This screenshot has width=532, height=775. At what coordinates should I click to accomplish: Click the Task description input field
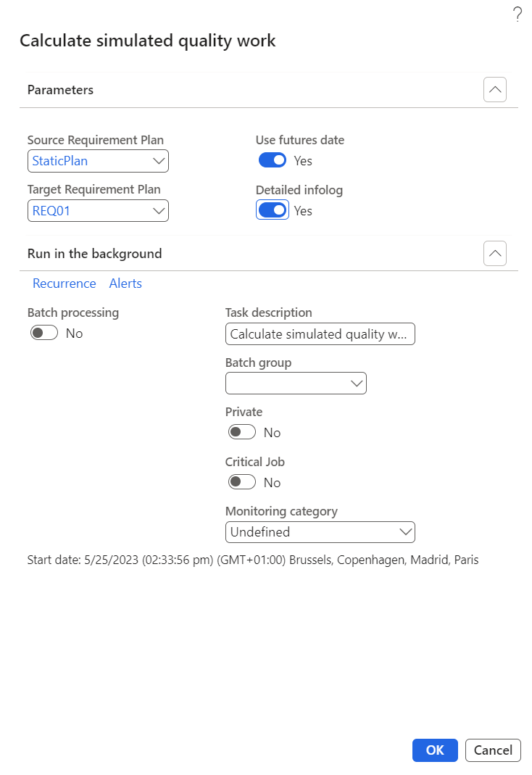320,334
